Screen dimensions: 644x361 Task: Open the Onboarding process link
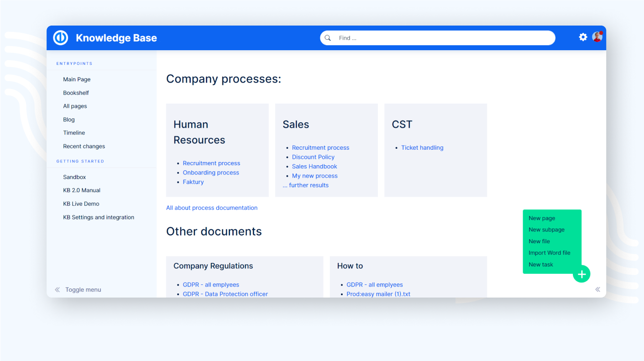pyautogui.click(x=211, y=173)
